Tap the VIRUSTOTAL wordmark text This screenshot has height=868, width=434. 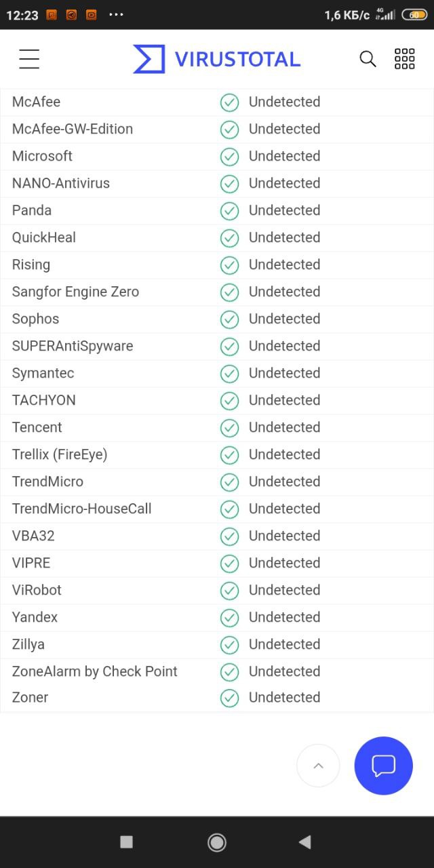click(237, 59)
